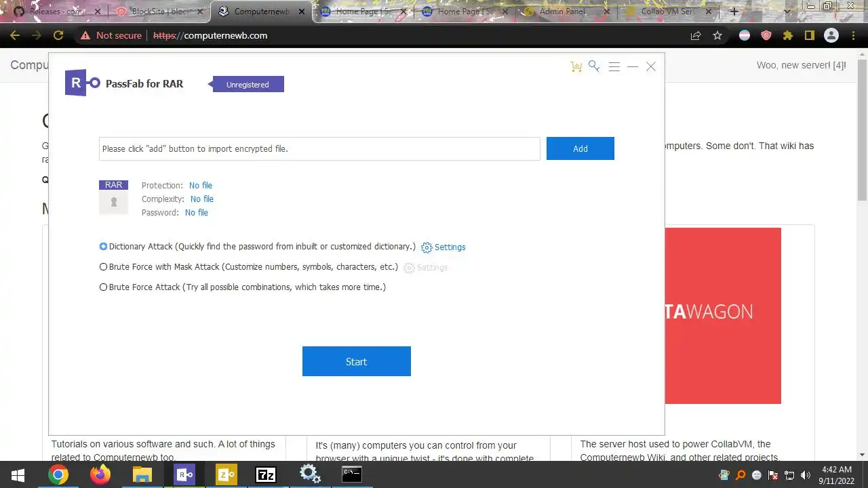Open Settings for Dictionary Attack
Viewport: 868px width, 488px height.
[x=443, y=247]
